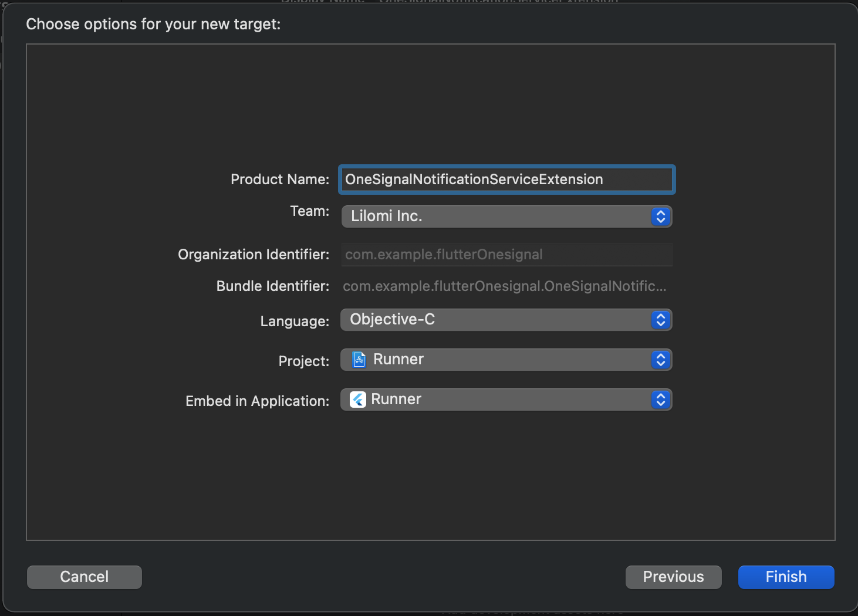Viewport: 858px width, 616px height.
Task: Click the "Language:" label text
Action: [295, 321]
